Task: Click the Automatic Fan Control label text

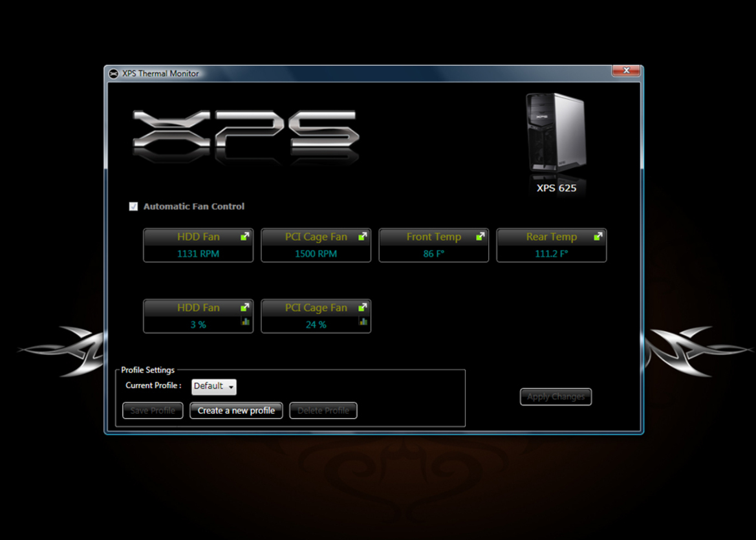Action: [194, 206]
